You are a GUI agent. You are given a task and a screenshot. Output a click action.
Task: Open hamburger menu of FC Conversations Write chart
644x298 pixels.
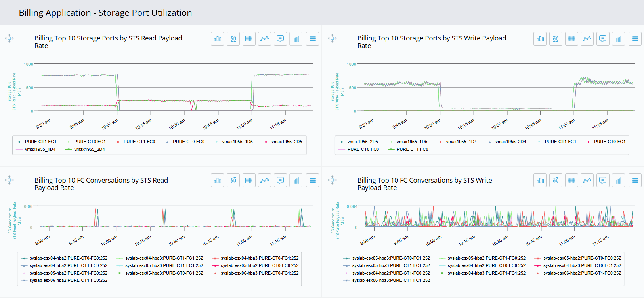[x=635, y=181]
